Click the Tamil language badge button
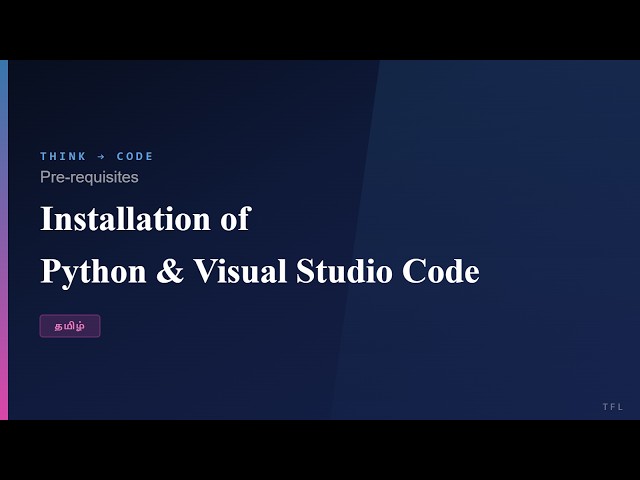 pyautogui.click(x=70, y=326)
